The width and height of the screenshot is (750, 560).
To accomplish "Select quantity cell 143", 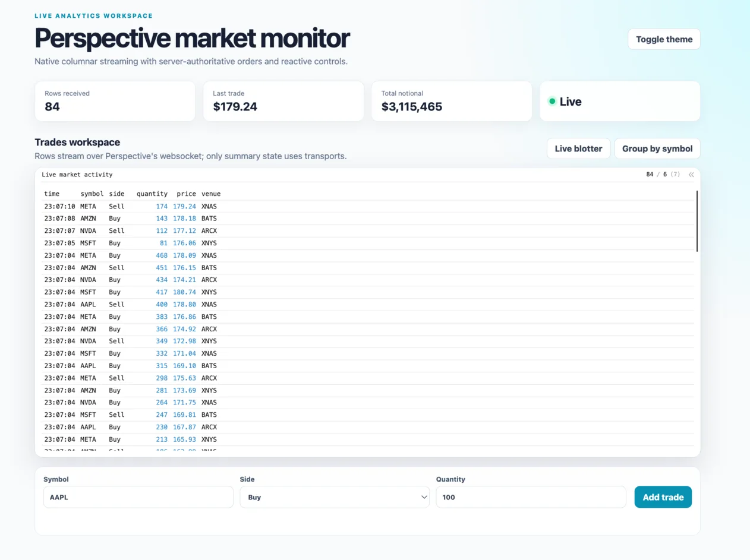I will (162, 219).
